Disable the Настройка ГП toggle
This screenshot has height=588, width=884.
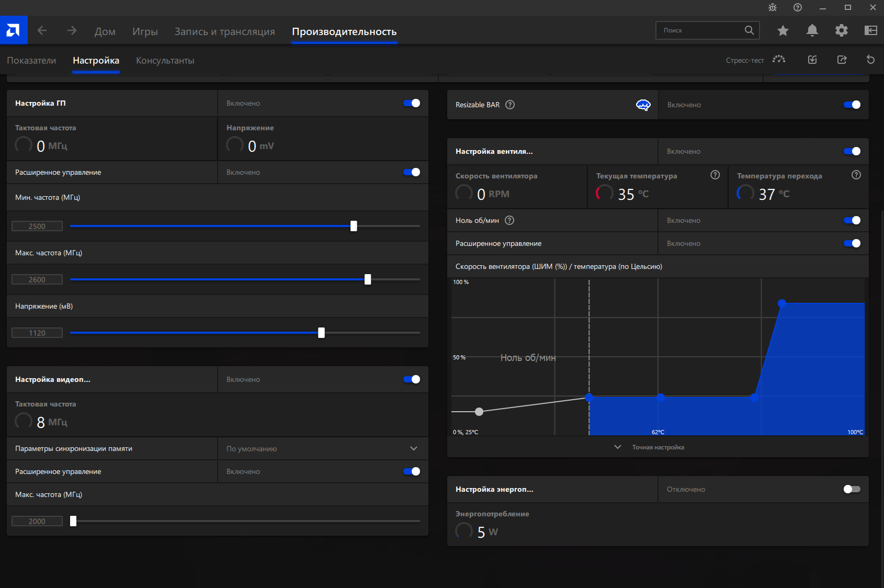[412, 103]
